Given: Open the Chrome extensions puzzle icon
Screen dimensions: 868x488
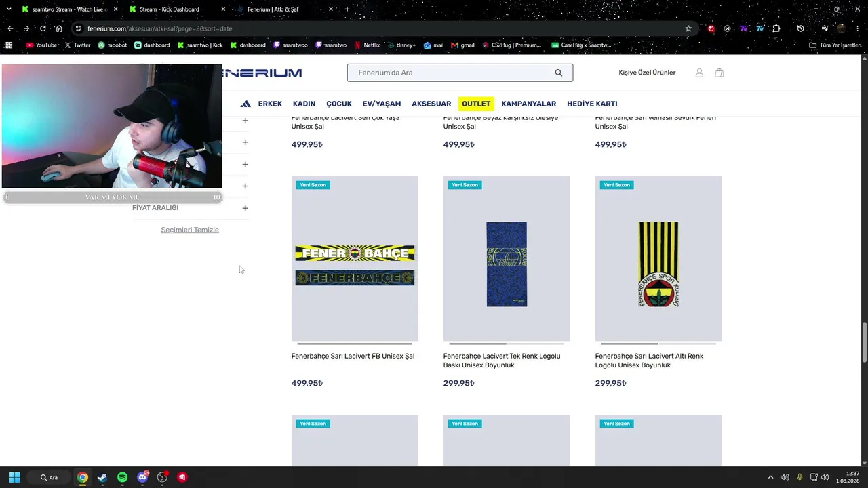Looking at the screenshot, I should point(776,28).
